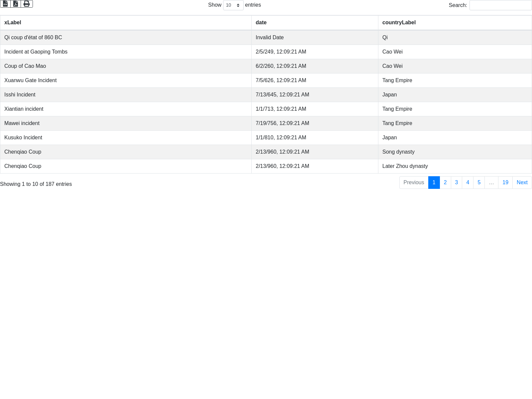532x399 pixels.
Task: Print the table using printer icon
Action: coord(27,4)
